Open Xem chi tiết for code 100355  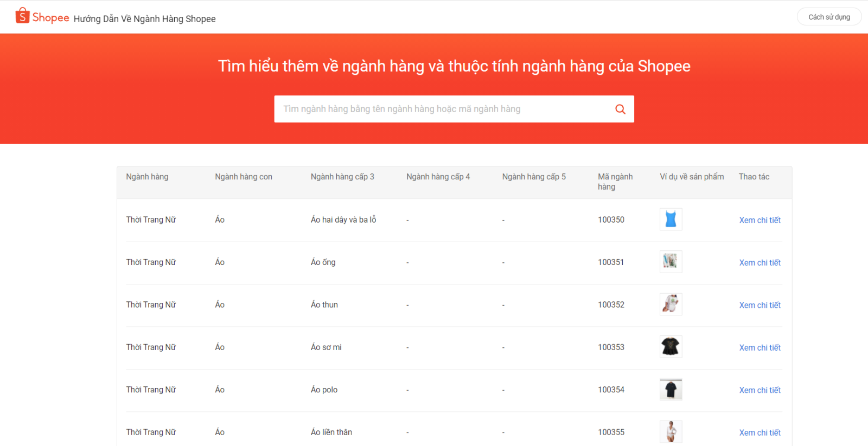759,432
